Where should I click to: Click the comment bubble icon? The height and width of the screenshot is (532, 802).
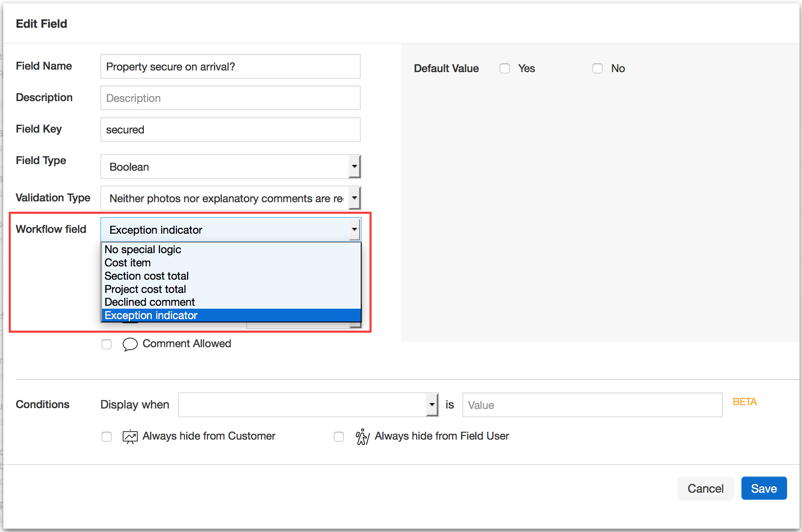[130, 344]
